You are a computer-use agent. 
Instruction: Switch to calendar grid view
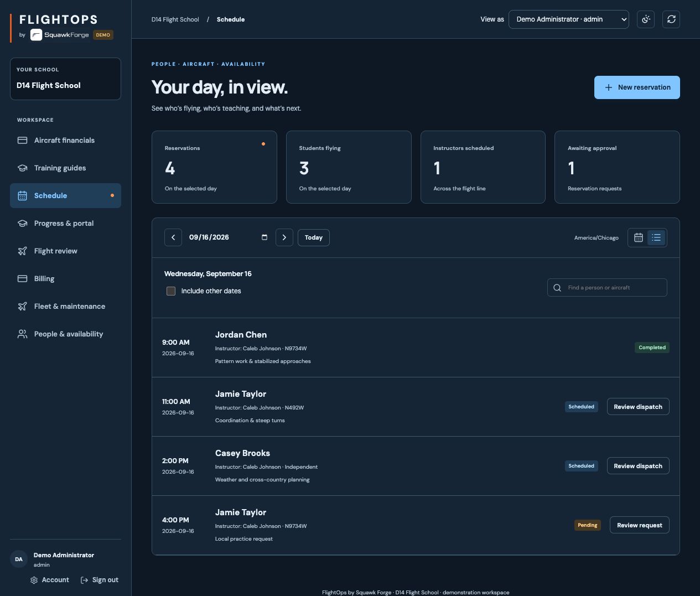[x=639, y=237]
